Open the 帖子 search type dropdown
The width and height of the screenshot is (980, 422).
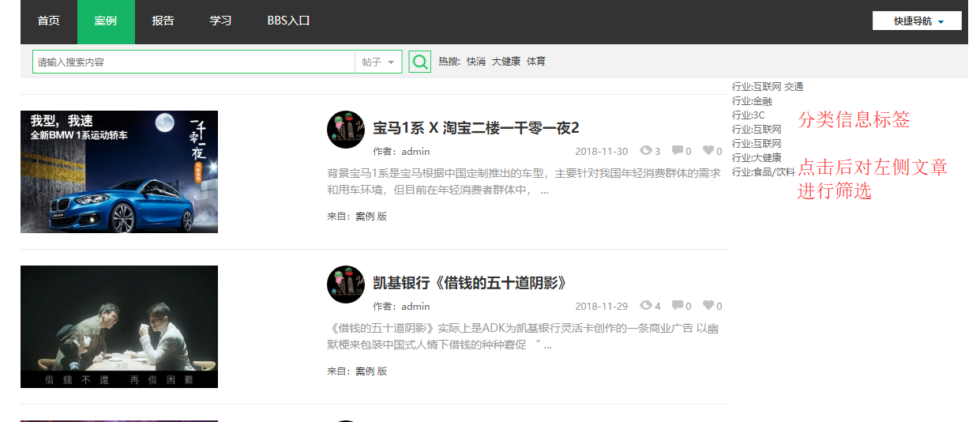point(378,62)
